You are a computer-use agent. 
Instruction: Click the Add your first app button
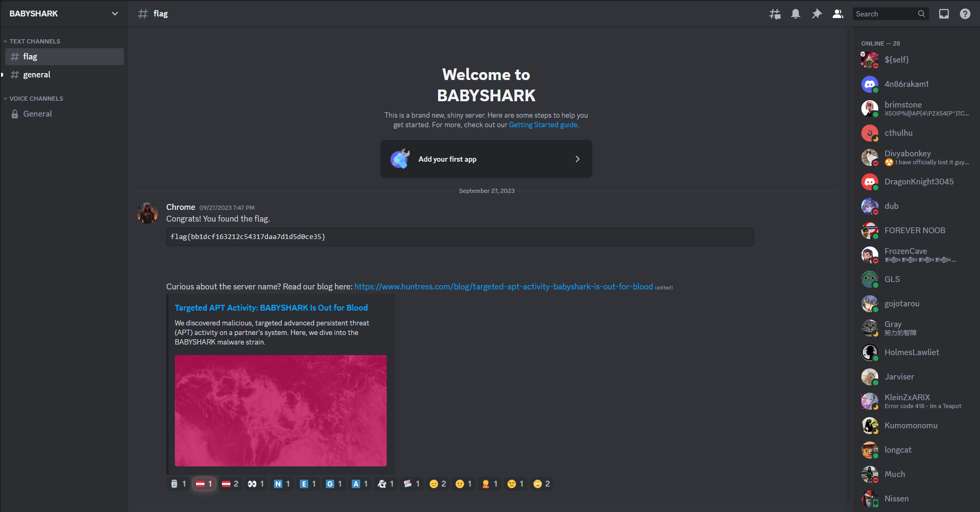click(486, 159)
